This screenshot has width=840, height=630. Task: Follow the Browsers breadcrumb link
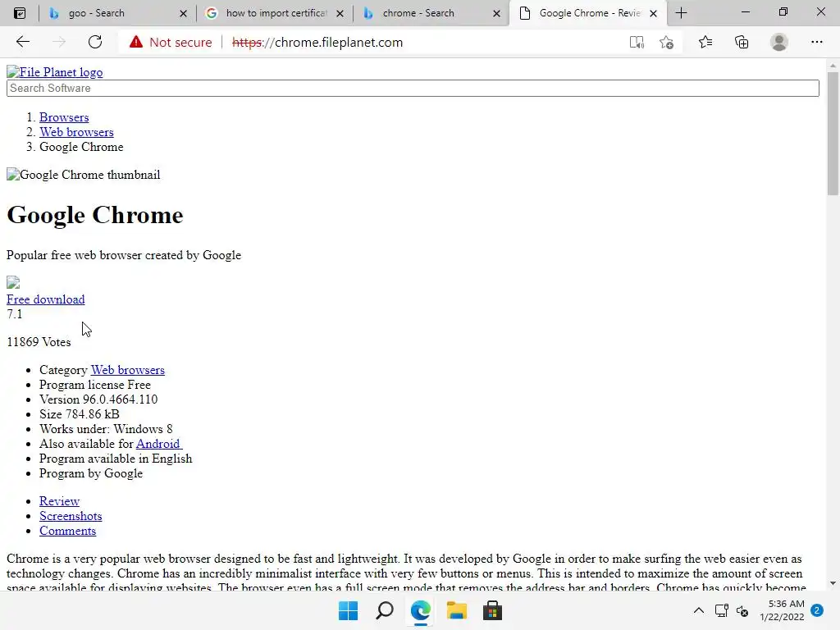64,117
